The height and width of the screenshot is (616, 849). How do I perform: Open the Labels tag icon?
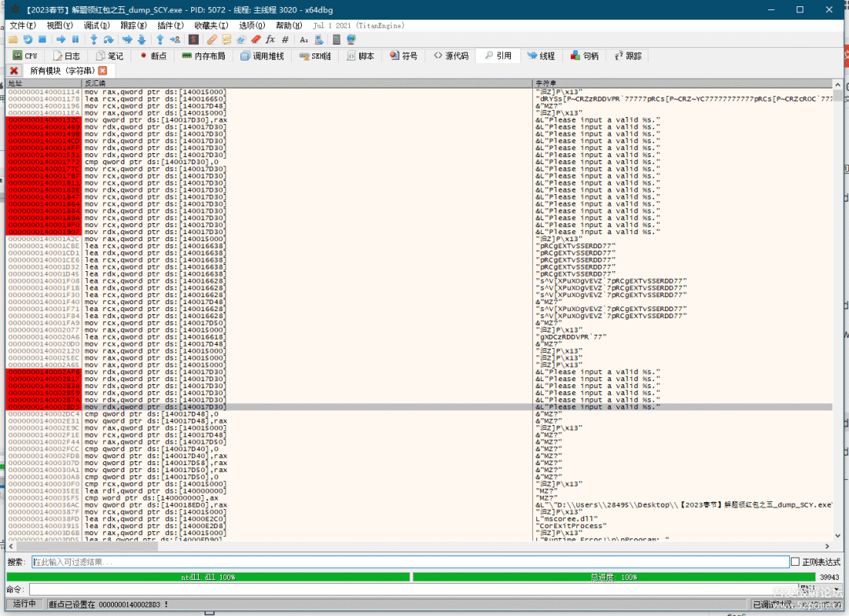[x=241, y=39]
